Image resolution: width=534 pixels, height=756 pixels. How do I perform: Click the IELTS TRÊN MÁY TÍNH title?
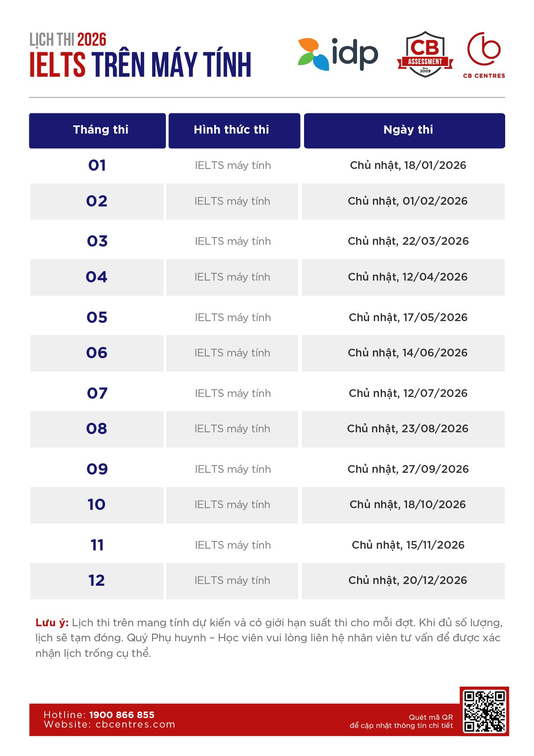pos(140,65)
